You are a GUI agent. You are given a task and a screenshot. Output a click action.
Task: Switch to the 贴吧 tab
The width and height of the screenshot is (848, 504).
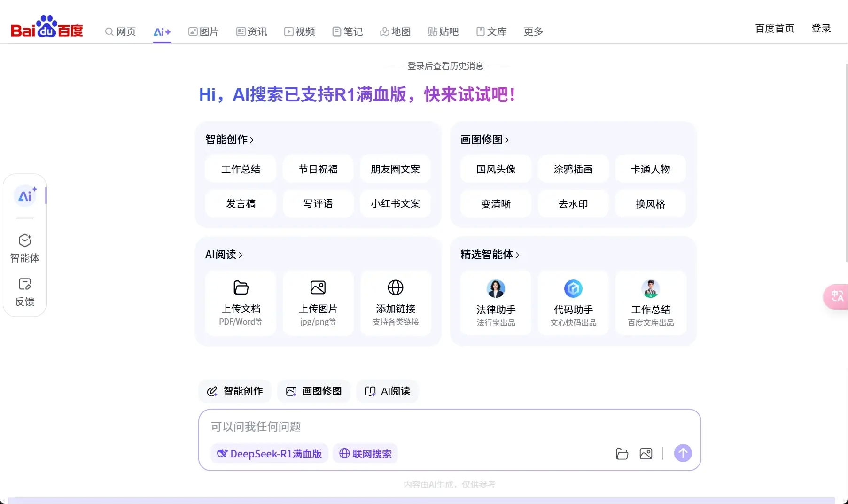(x=443, y=31)
